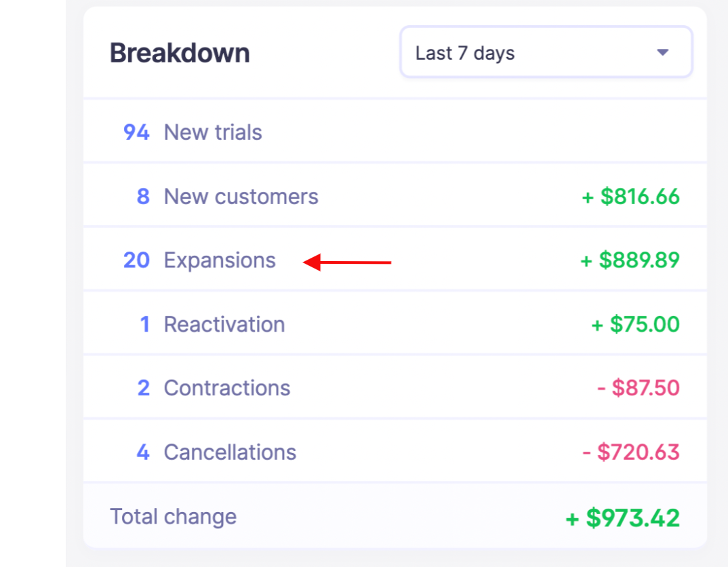Click the dropdown caret arrow icon
The width and height of the screenshot is (728, 567).
point(663,53)
